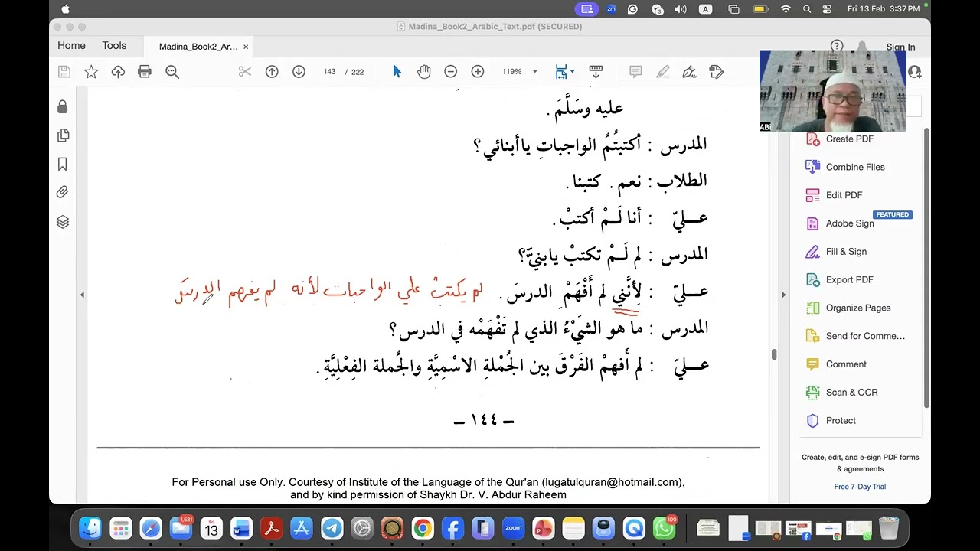Open Adobe Acrobat in Dock
Image resolution: width=980 pixels, height=551 pixels.
[x=271, y=528]
